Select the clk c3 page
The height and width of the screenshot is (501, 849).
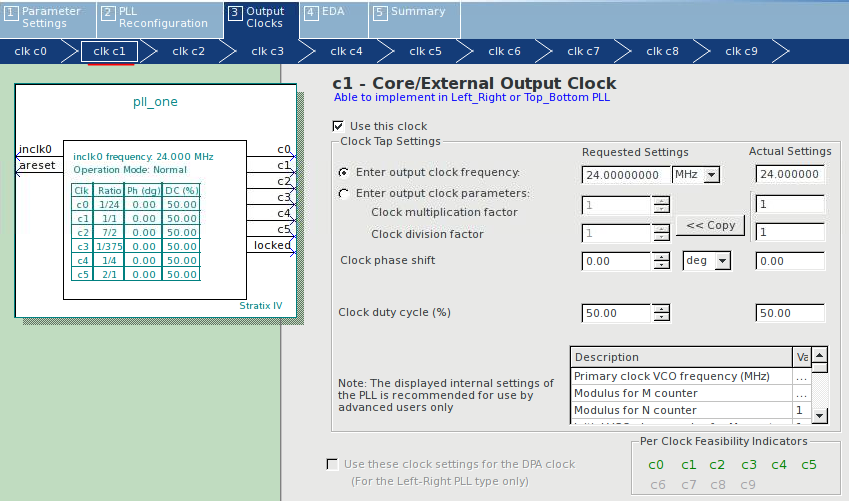(x=267, y=51)
